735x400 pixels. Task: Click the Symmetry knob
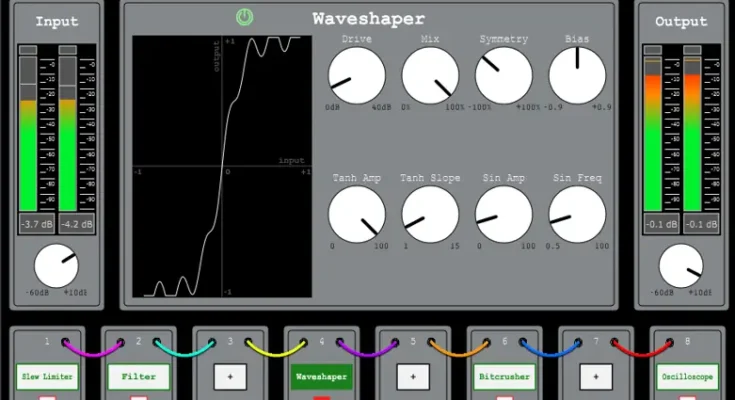(503, 76)
